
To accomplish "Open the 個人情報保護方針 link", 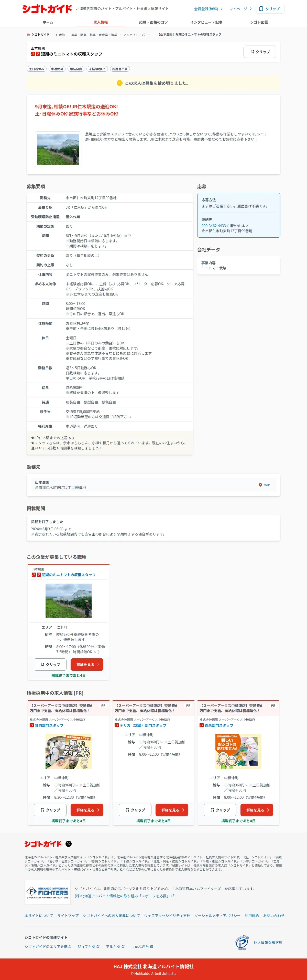I will 268,942.
